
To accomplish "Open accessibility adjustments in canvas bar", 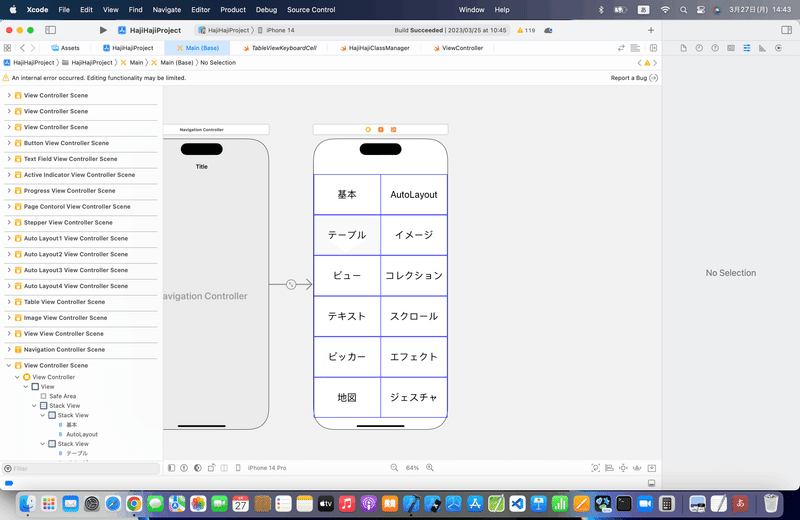I will tap(184, 468).
